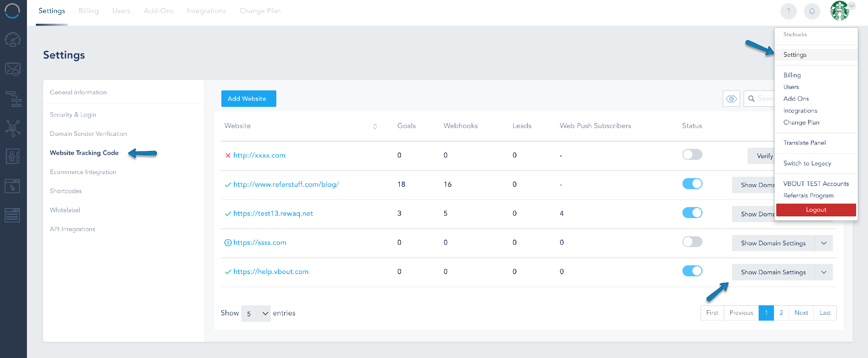Open the automation workflow sidebar icon
This screenshot has width=868, height=358.
[13, 99]
